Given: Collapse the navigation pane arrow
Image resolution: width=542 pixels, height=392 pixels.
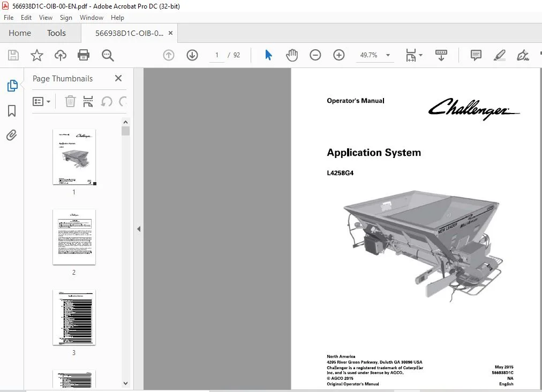Looking at the screenshot, I should click(x=139, y=229).
